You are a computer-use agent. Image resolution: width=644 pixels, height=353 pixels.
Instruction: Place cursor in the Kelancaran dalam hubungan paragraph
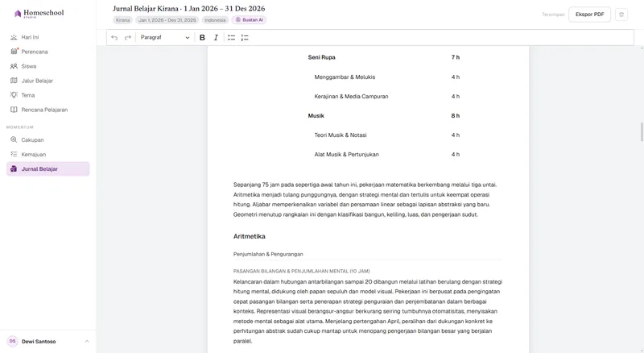tap(368, 311)
